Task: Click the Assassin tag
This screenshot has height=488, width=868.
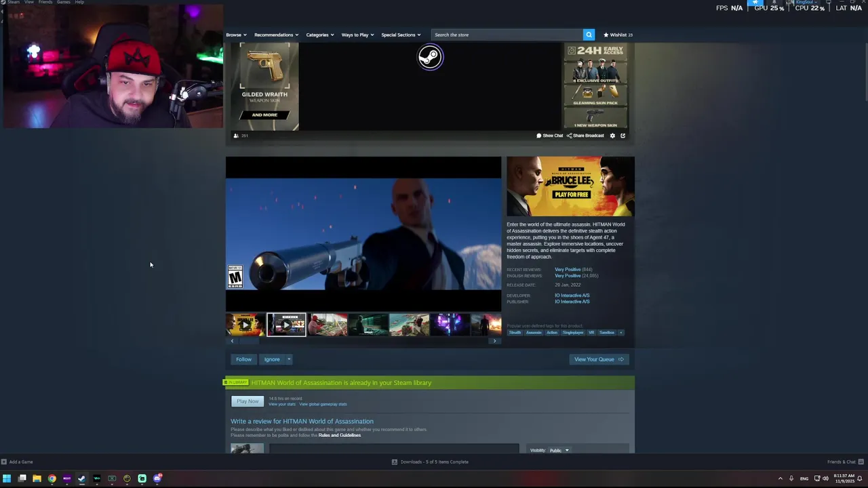Action: coord(534,332)
